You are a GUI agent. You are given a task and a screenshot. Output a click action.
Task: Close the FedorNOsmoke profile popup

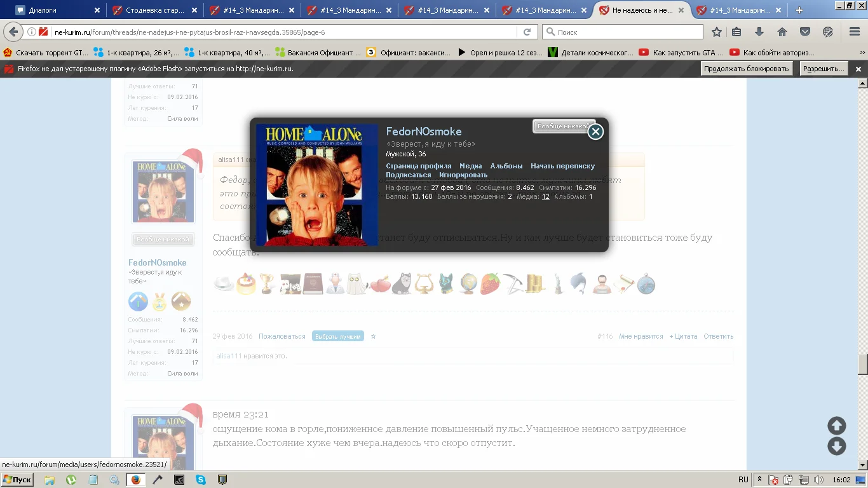point(595,132)
